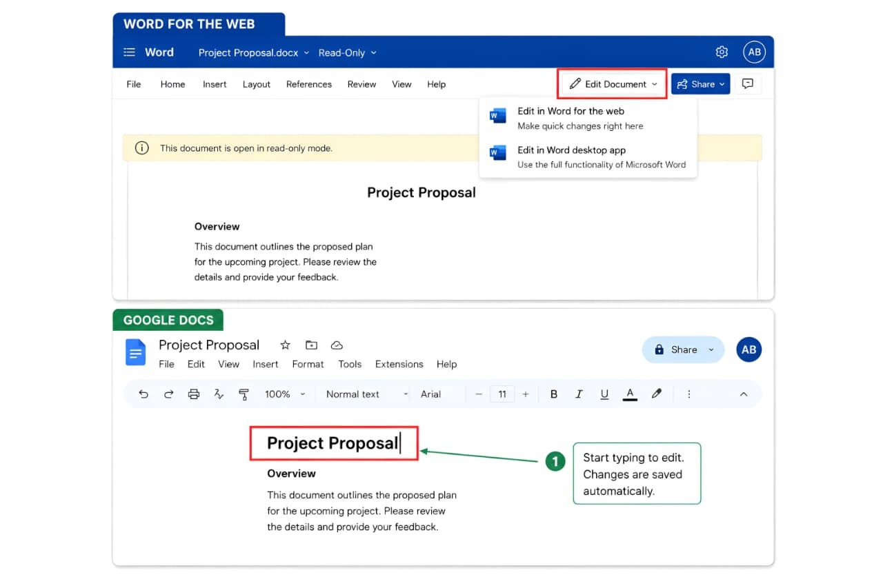Rename the Google Docs title Project Proposal
883x588 pixels.
tap(209, 345)
